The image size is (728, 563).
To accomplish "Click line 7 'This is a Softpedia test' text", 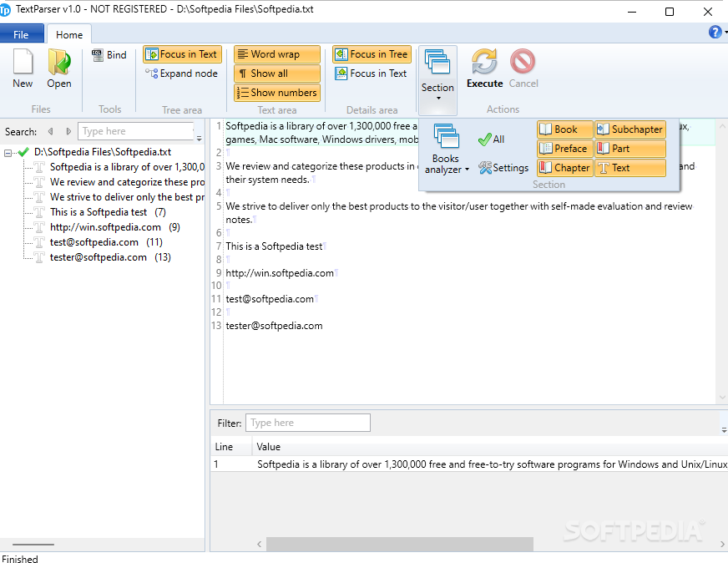I will 274,246.
